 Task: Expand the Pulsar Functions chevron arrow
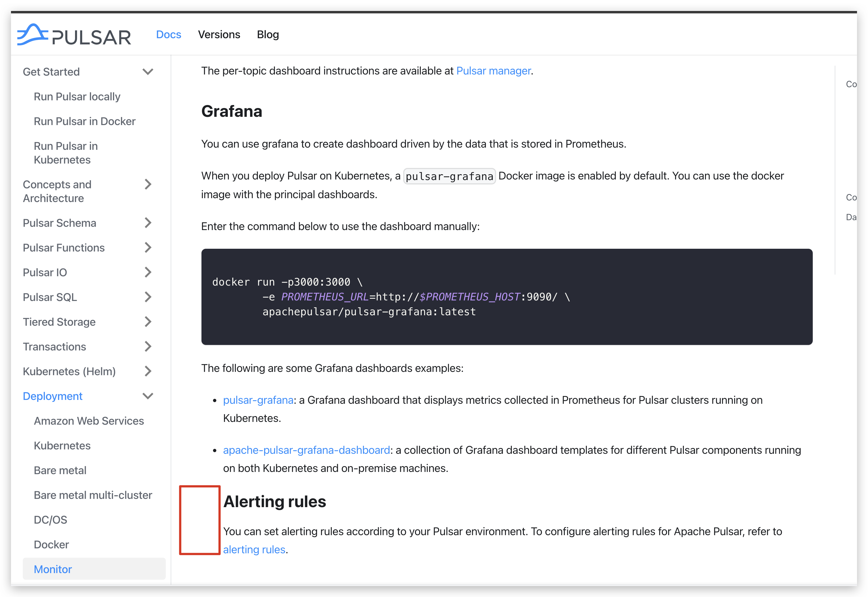pyautogui.click(x=148, y=248)
